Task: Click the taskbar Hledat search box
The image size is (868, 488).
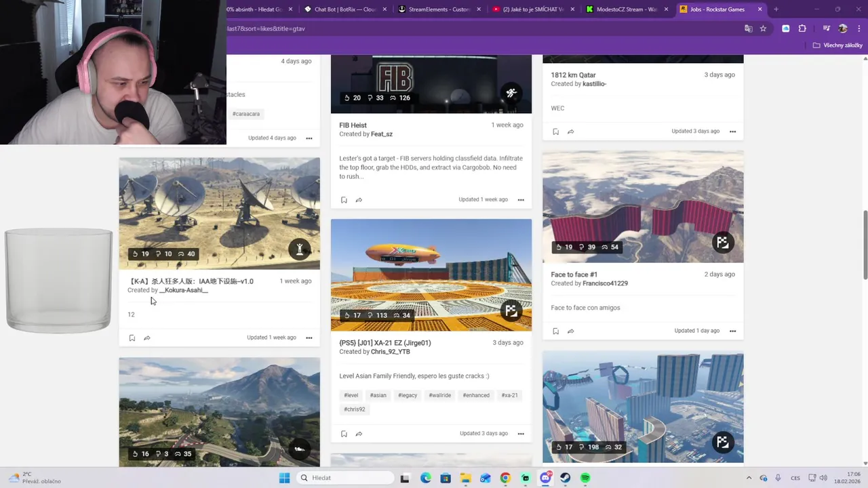Action: (344, 478)
